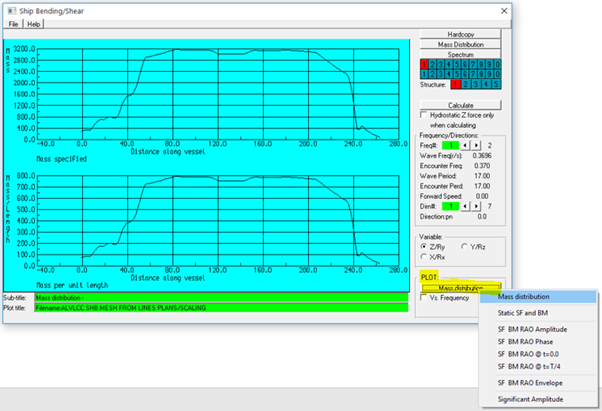The width and height of the screenshot is (602, 411).
Task: Open the Mass Distribution button at top
Action: pyautogui.click(x=461, y=44)
